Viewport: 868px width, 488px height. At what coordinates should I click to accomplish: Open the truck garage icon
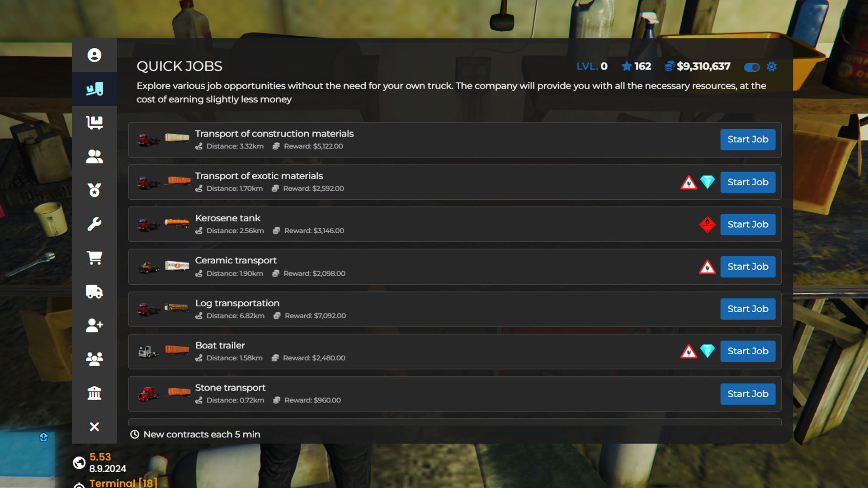coord(94,291)
